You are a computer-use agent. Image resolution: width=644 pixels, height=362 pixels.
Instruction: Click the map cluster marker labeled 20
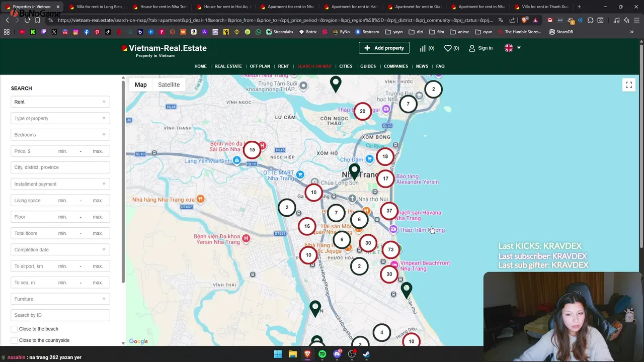coord(362,111)
